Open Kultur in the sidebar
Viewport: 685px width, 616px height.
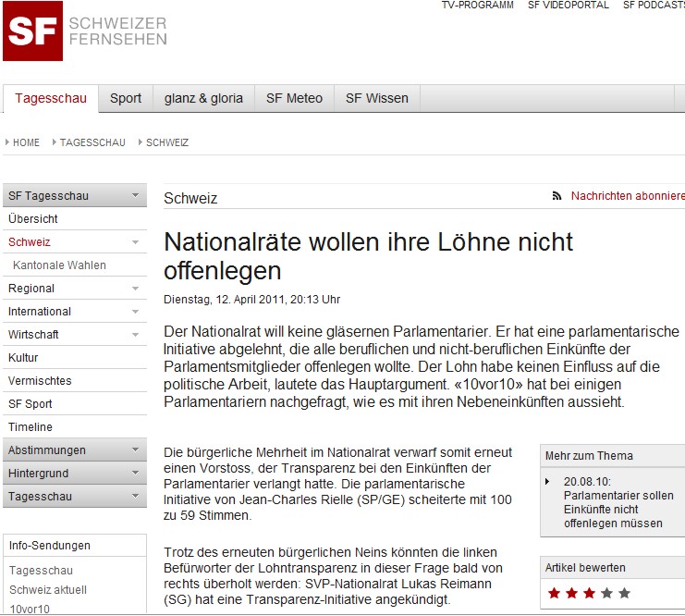(75, 358)
